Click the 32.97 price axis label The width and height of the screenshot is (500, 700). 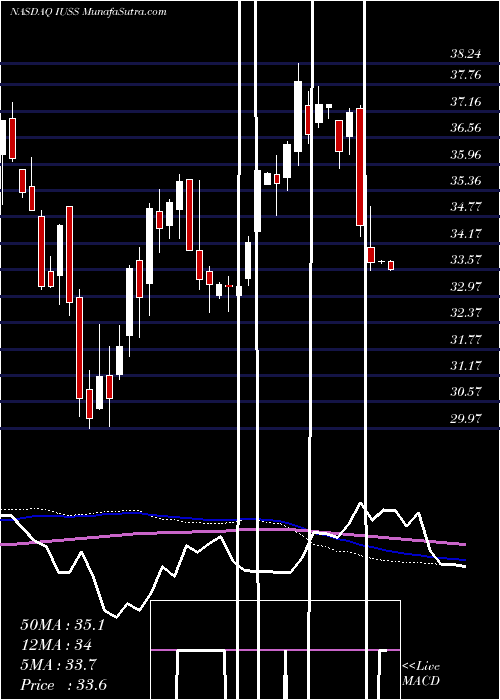coord(466,287)
